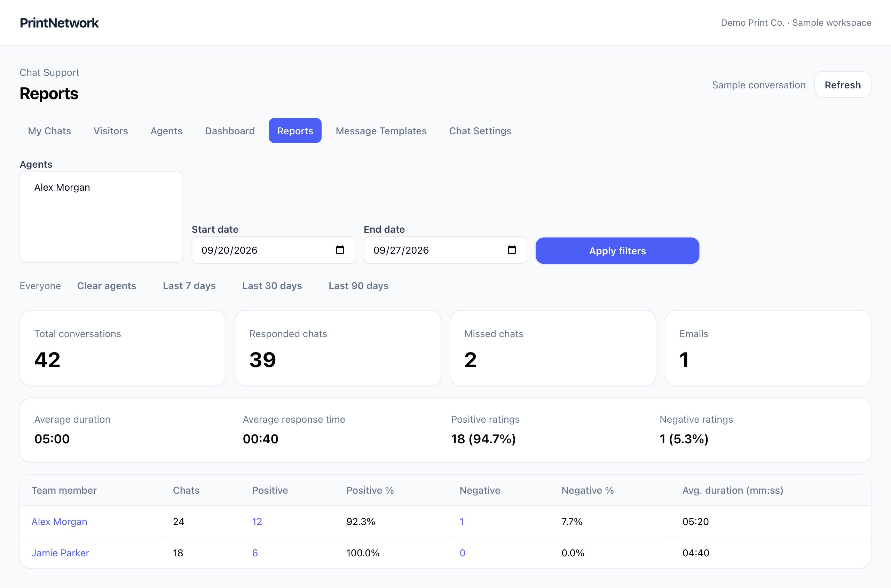Open the Sample conversation link

[x=759, y=85]
